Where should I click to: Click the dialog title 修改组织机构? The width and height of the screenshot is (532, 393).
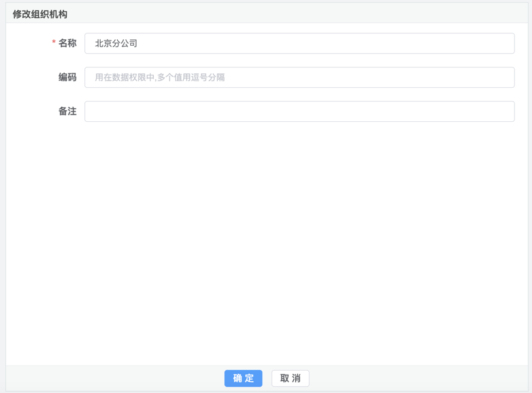[40, 14]
